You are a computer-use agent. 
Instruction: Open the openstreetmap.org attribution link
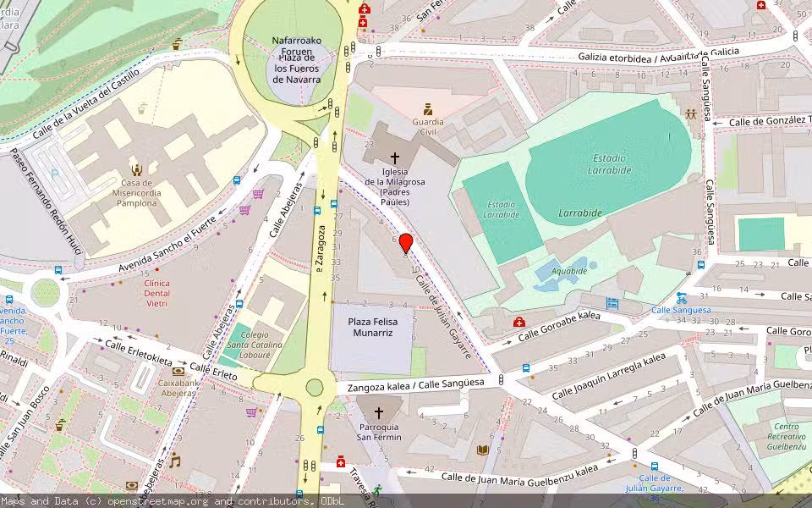point(145,500)
